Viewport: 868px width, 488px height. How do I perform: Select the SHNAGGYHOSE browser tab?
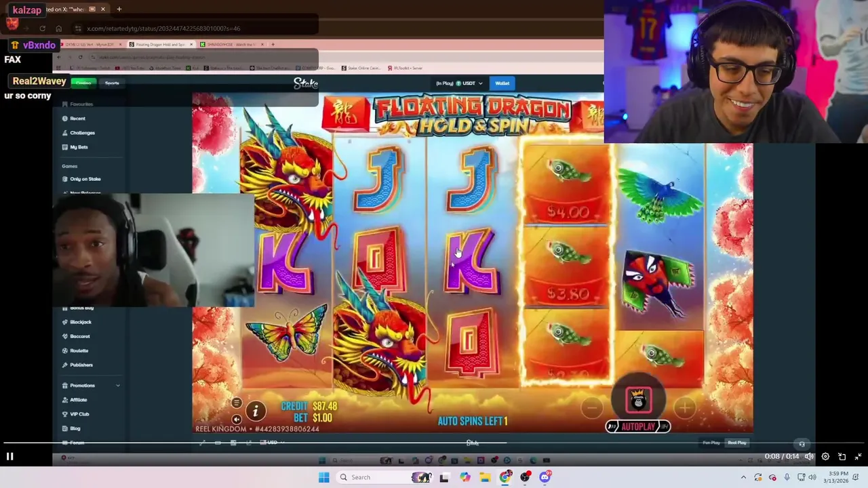coord(231,45)
